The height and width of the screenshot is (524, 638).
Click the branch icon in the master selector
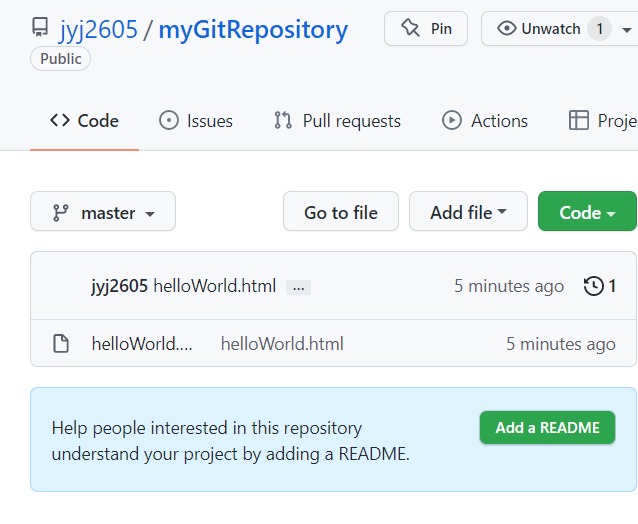tap(61, 213)
